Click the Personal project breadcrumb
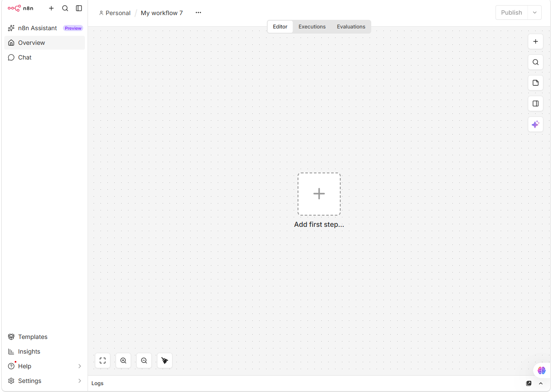This screenshot has width=552, height=392. pos(115,13)
